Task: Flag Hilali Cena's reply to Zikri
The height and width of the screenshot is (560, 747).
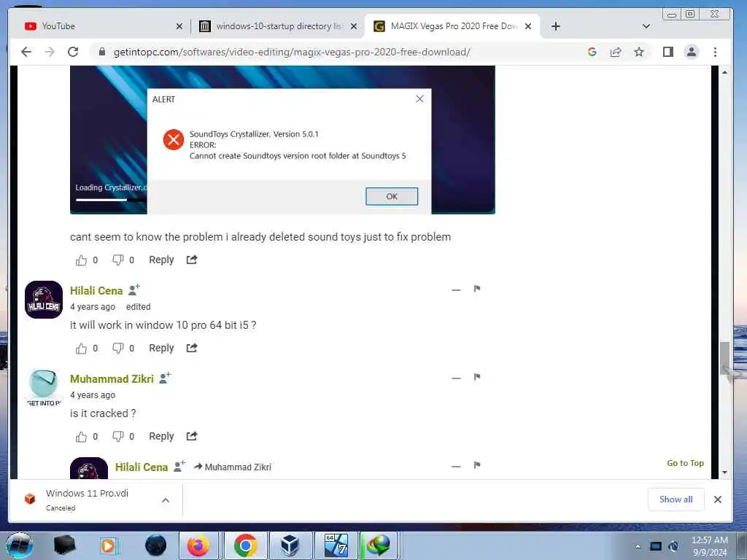Action: click(477, 465)
